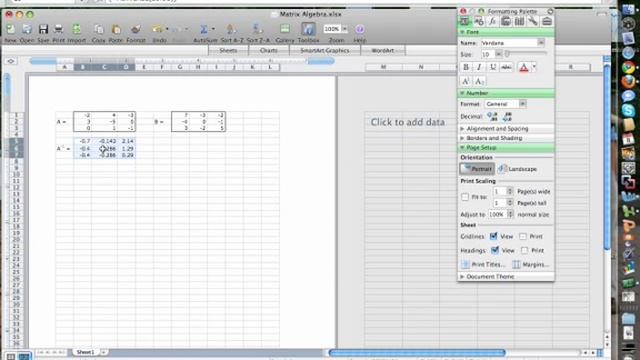Open Margins settings
Screen dimensions: 640x360
coord(531,264)
